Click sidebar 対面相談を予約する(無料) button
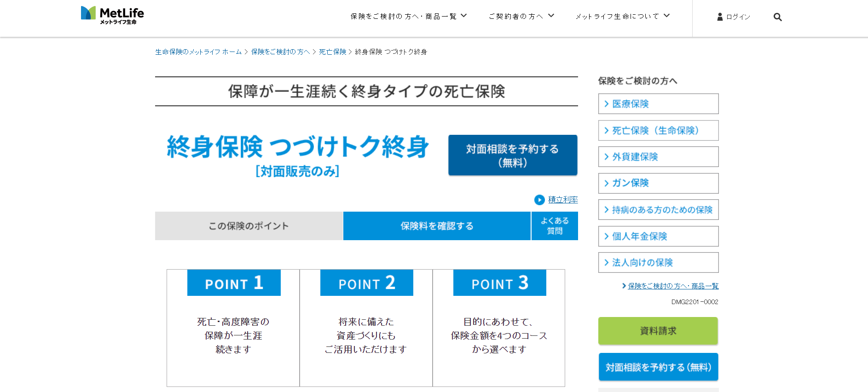868x392 pixels. (658, 367)
